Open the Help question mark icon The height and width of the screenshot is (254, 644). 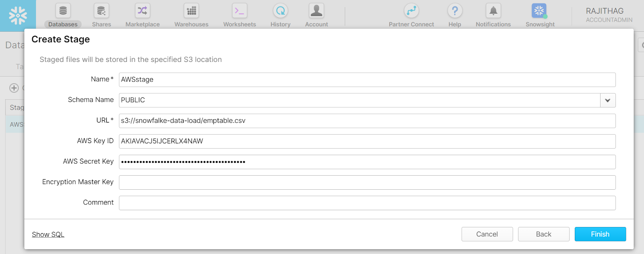click(x=455, y=11)
